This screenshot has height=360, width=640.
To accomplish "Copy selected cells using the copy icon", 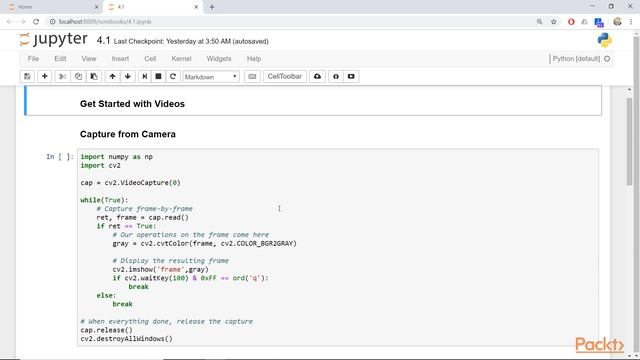I will pos(78,76).
